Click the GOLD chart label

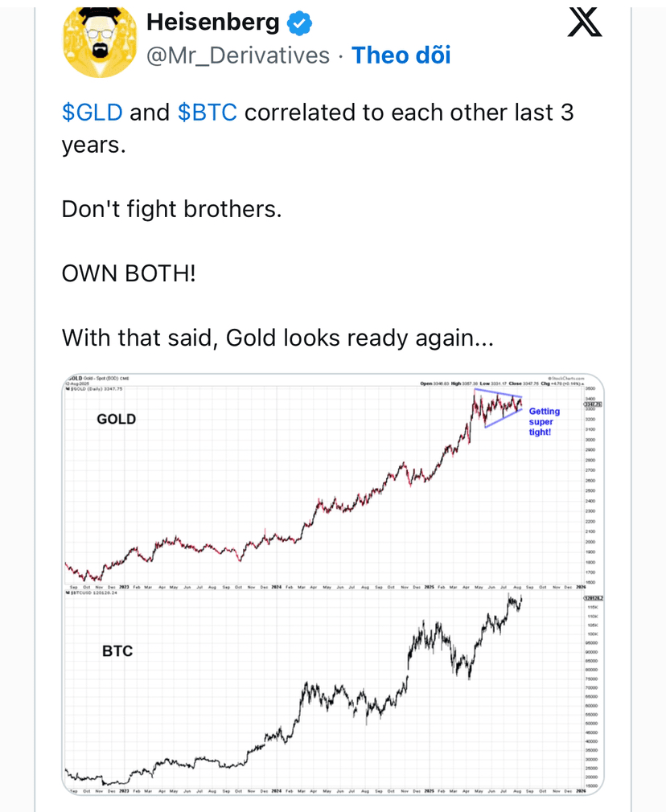tap(116, 419)
